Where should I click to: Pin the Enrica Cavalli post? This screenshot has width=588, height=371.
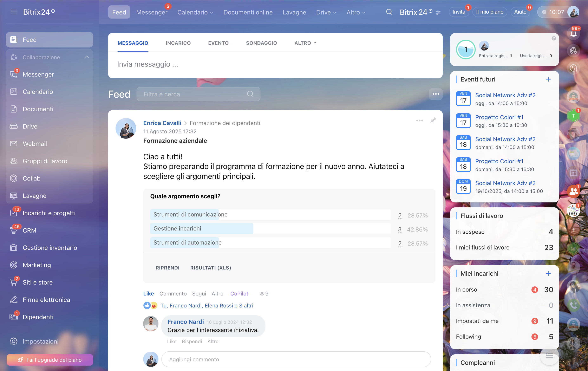433,121
